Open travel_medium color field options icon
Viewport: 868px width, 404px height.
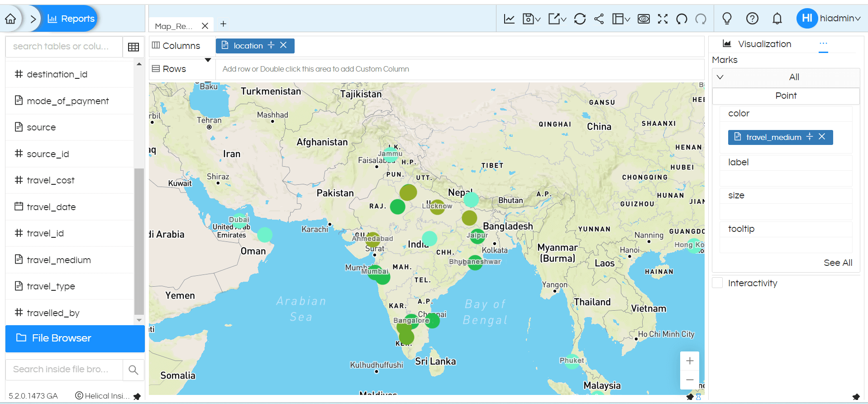pyautogui.click(x=810, y=137)
